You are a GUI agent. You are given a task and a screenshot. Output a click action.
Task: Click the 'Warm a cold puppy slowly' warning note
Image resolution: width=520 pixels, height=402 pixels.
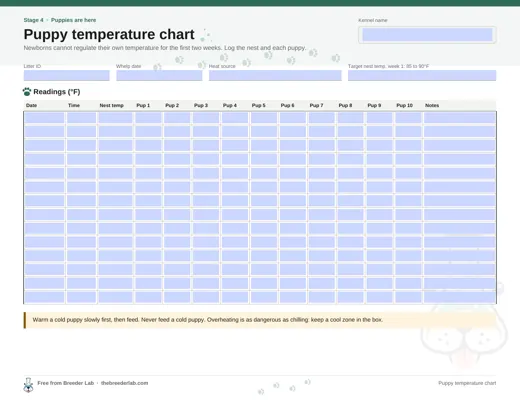pos(260,320)
